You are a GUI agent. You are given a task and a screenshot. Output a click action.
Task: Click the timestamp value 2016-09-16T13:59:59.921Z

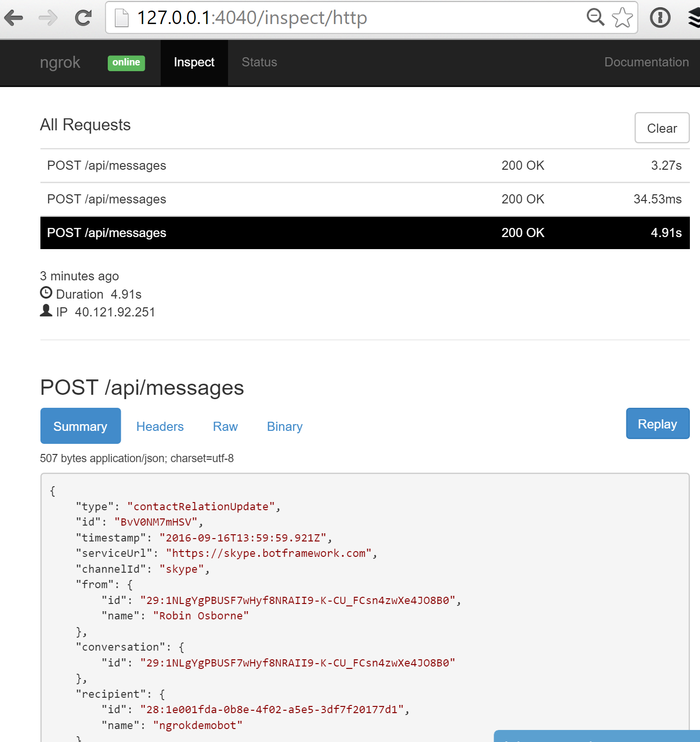[x=243, y=538]
